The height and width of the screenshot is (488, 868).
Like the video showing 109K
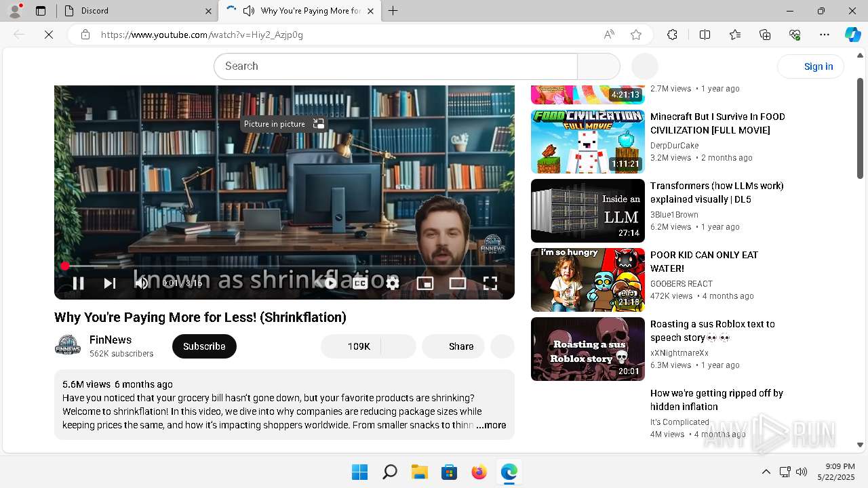351,346
